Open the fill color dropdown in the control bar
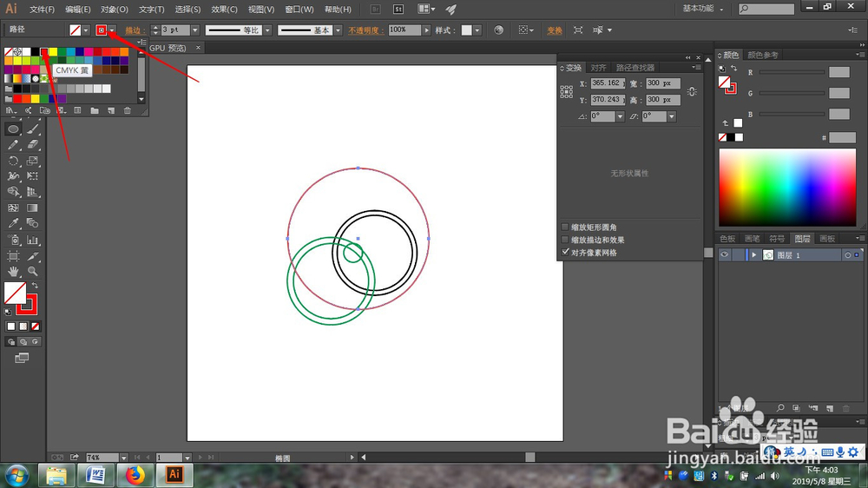Image resolution: width=868 pixels, height=488 pixels. click(x=86, y=30)
